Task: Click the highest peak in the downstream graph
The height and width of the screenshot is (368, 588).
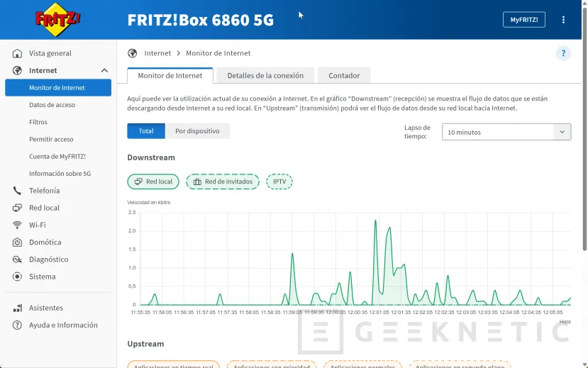Action: (x=375, y=221)
